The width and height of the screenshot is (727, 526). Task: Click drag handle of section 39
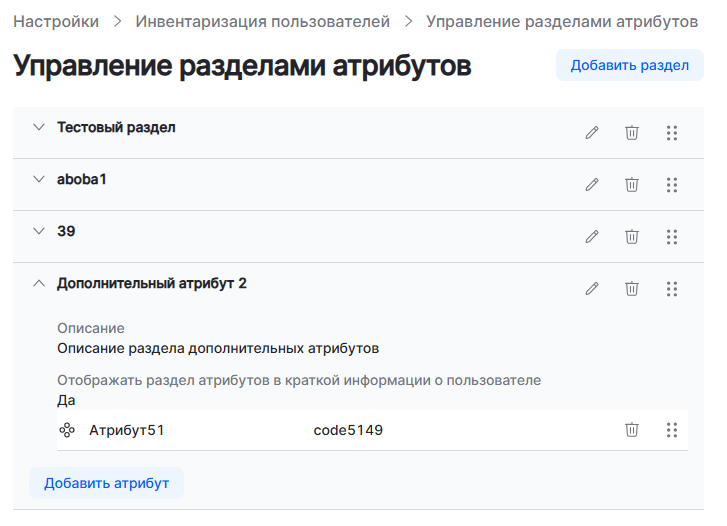(672, 236)
